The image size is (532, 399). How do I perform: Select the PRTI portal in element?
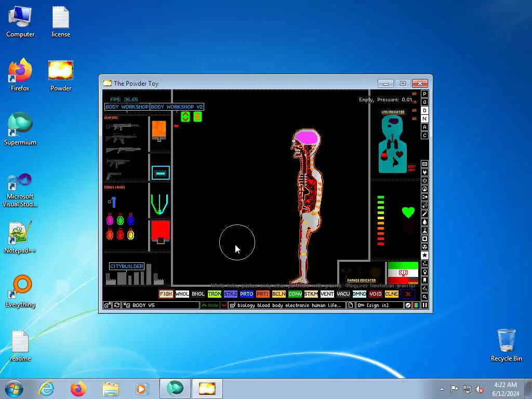click(262, 294)
